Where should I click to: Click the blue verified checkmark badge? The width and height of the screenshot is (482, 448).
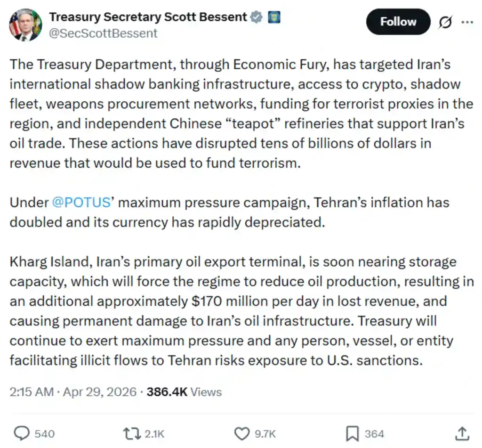coord(255,16)
